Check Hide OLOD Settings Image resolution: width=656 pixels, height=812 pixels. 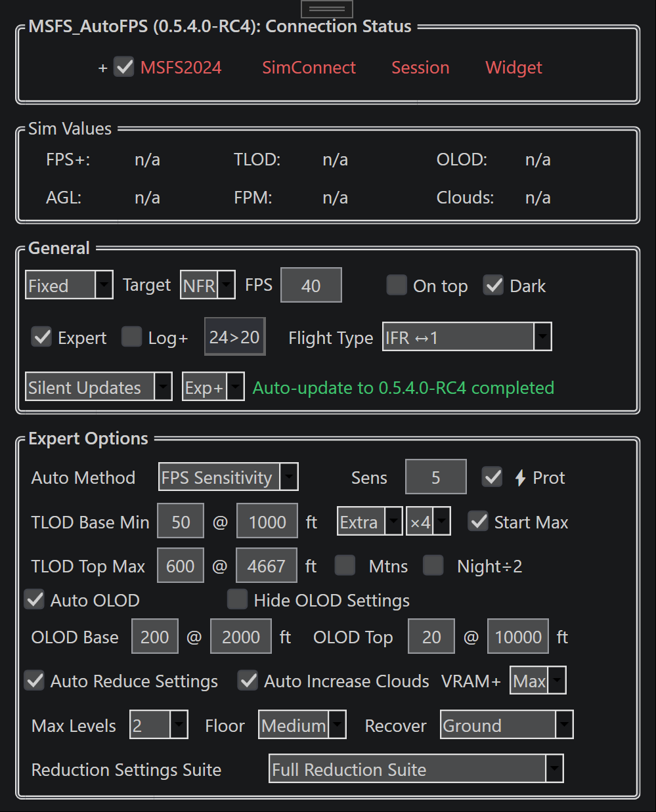click(x=237, y=599)
